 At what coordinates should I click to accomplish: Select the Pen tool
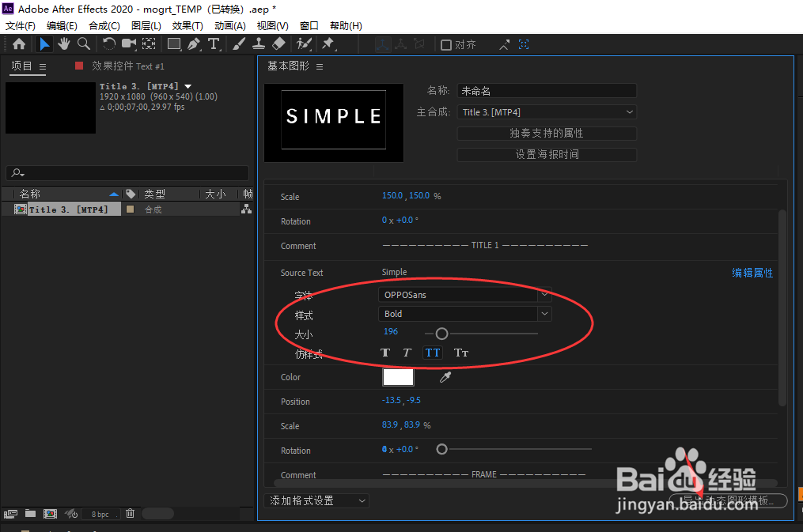[x=195, y=43]
